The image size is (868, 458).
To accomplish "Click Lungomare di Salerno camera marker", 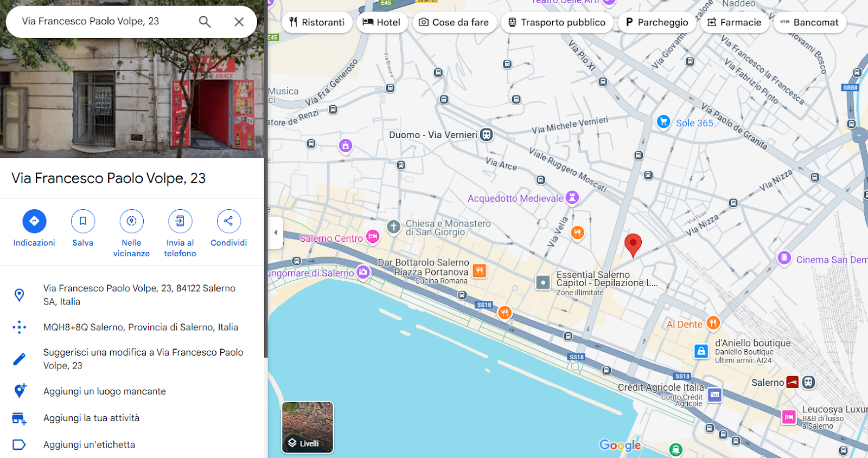I will (363, 272).
